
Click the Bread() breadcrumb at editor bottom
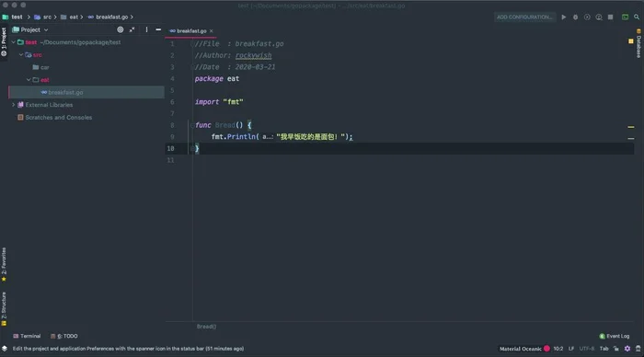[x=206, y=327]
